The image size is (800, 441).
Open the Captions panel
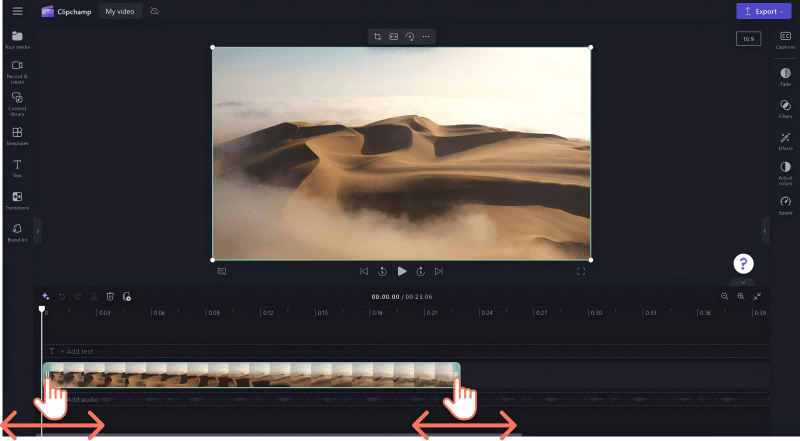point(785,40)
